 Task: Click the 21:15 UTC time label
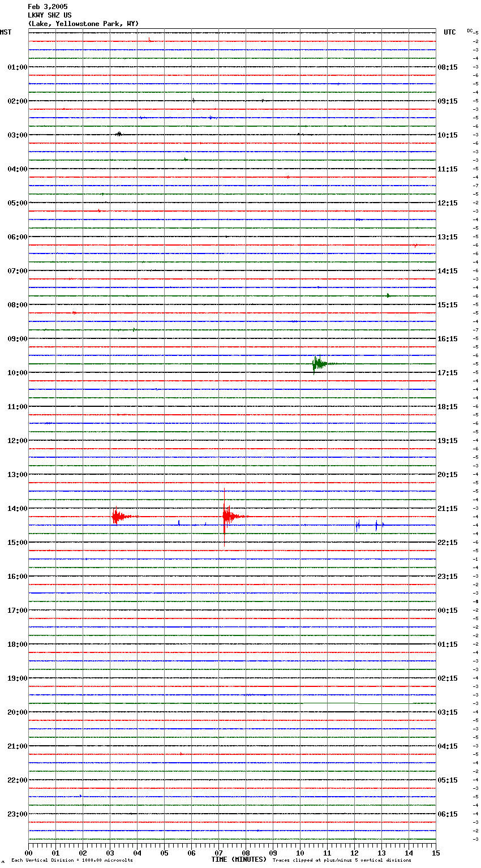(448, 509)
